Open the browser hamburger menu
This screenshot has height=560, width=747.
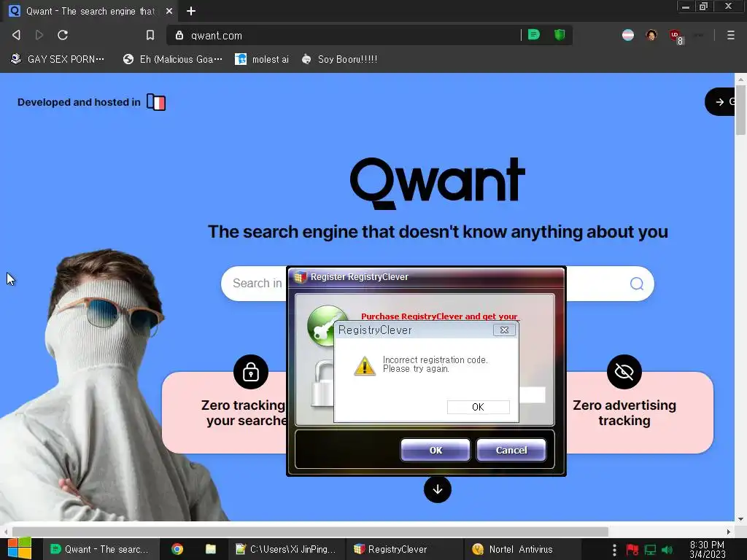point(730,35)
